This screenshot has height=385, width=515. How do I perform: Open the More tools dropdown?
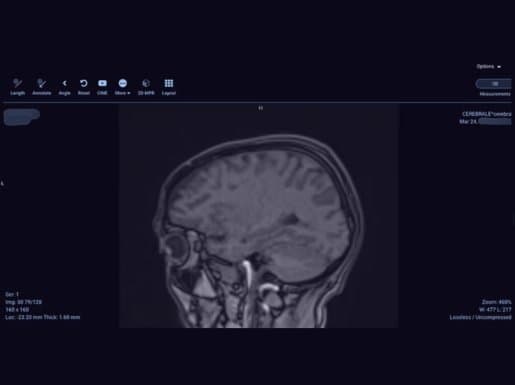[x=122, y=87]
